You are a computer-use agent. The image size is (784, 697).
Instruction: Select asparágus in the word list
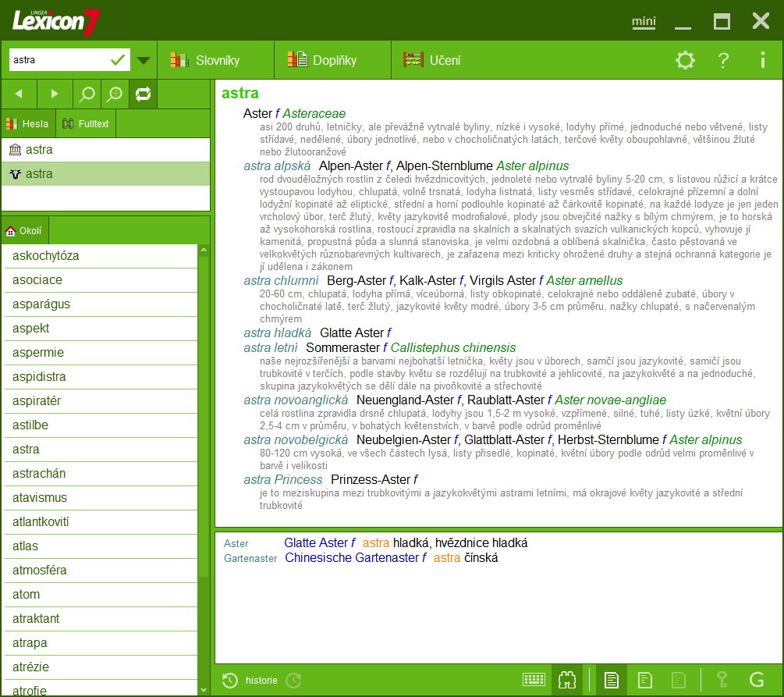(x=100, y=304)
